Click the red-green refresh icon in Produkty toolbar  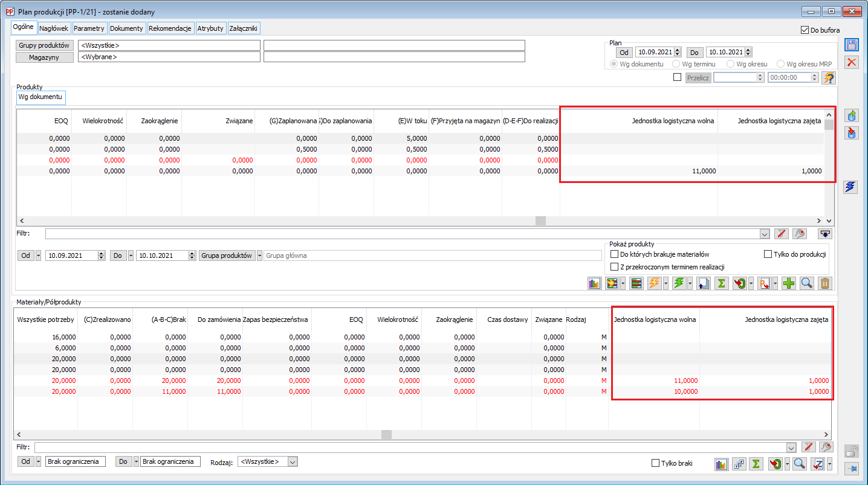pos(739,283)
